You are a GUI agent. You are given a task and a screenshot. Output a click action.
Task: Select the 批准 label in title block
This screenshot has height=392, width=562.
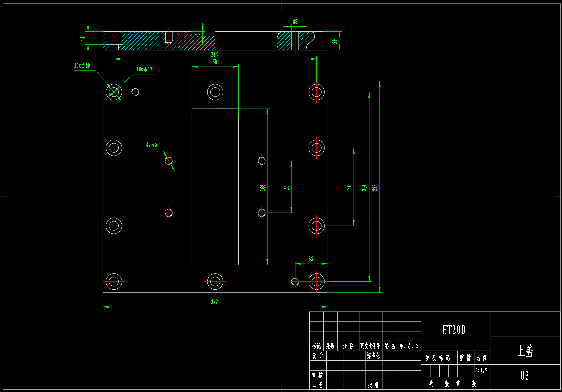pos(373,385)
